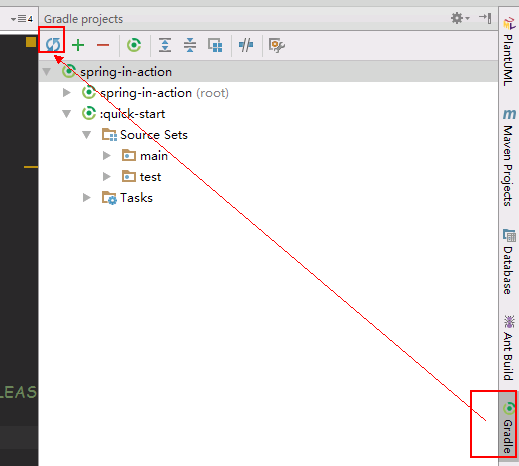Collapse the top spring-in-action project node
This screenshot has height=466, width=519.
click(47, 72)
